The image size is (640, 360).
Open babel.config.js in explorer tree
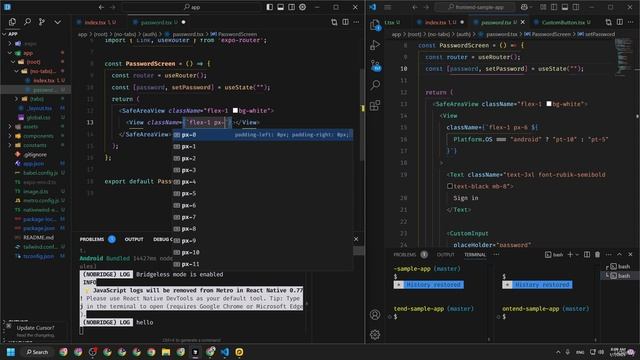click(40, 173)
